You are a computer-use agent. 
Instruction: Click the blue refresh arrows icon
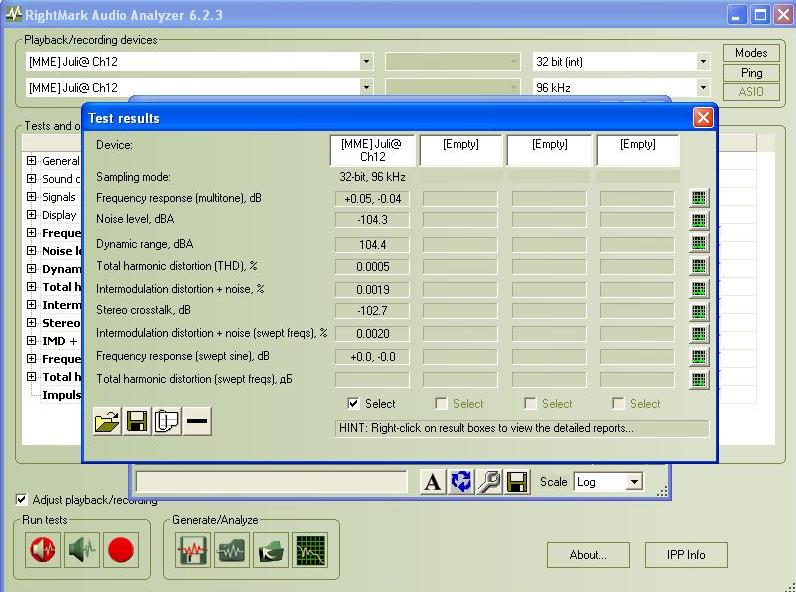click(461, 481)
